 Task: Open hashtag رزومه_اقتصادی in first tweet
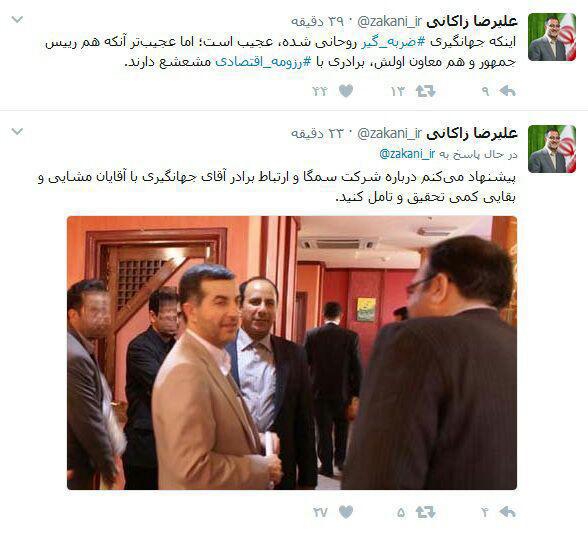point(262,61)
